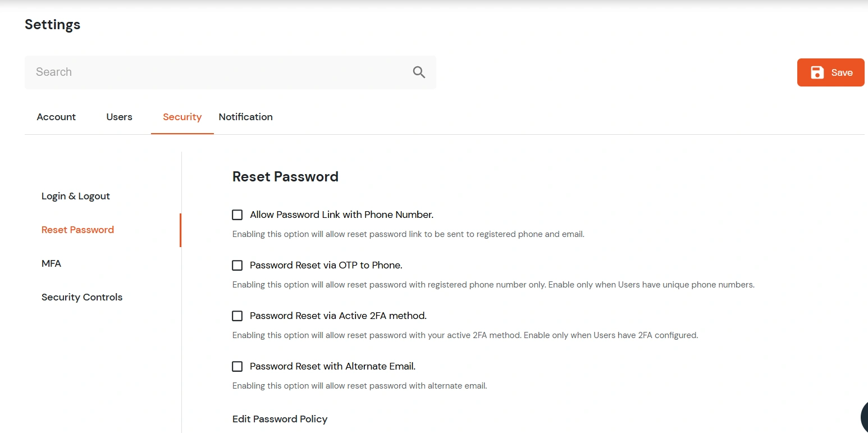868x433 pixels.
Task: Enable Allow Password Link with Phone Number
Action: coord(237,215)
